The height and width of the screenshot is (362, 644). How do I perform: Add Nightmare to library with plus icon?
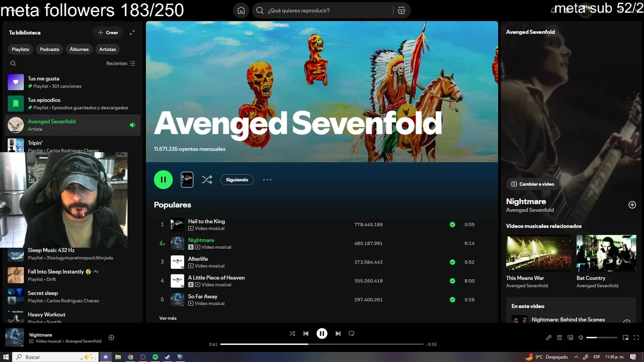pos(632,205)
